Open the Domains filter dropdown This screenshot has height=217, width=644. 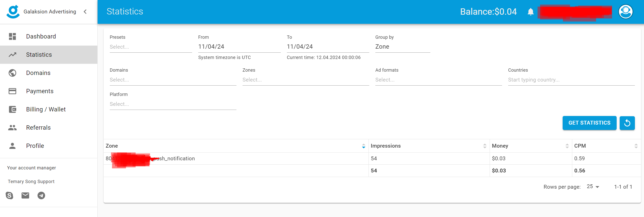(173, 80)
